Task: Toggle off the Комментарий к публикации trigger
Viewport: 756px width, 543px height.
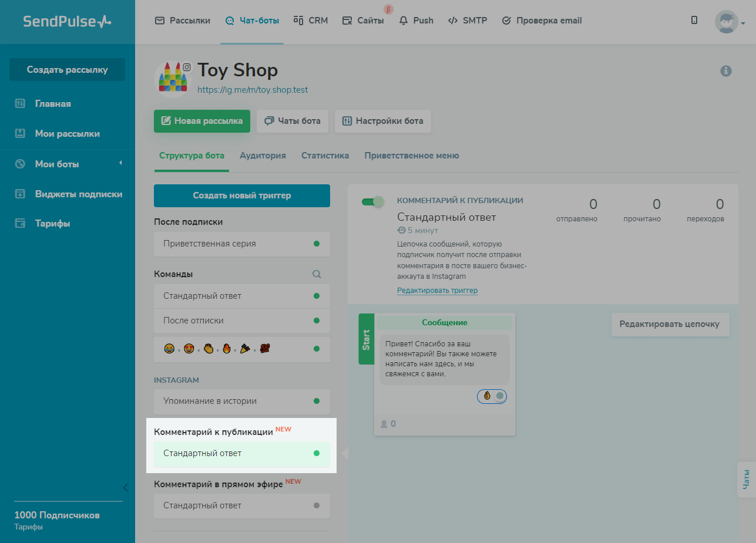Action: coord(372,202)
